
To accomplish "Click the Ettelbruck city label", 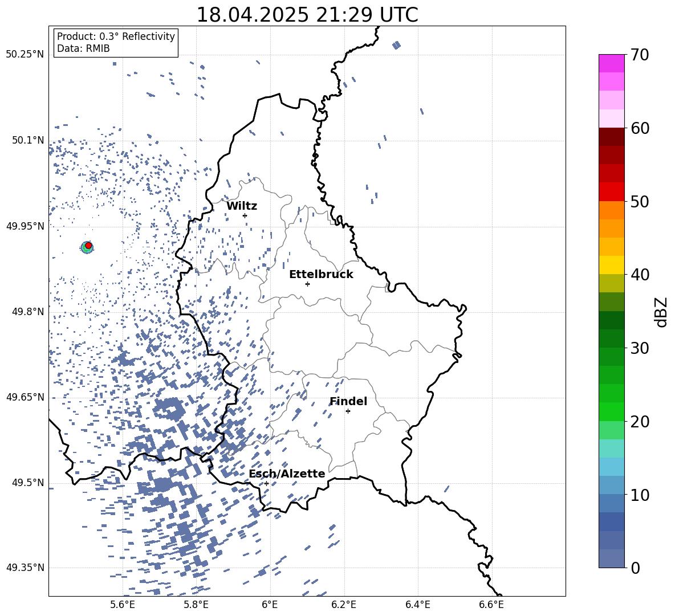I will click(x=321, y=275).
